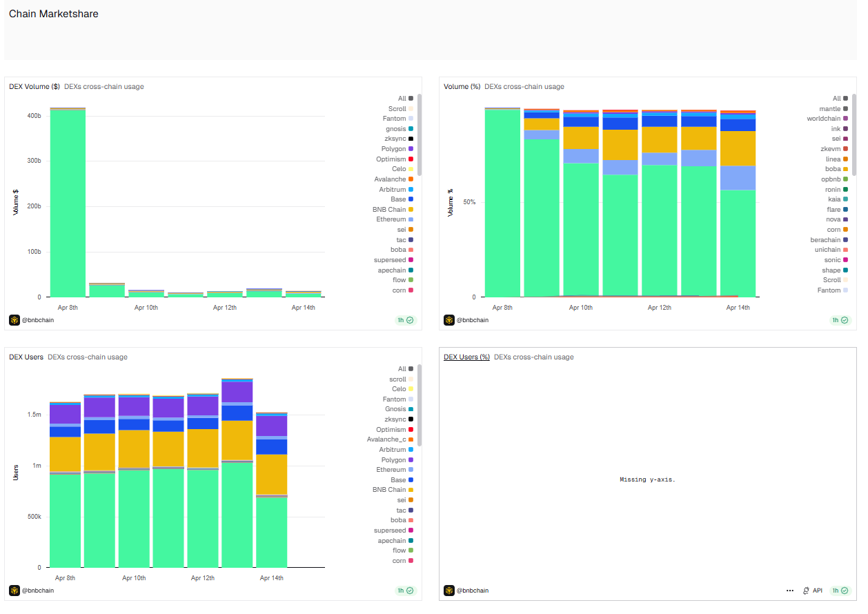Click the 1h refresh badge on DEX Volume ($)
Image resolution: width=868 pixels, height=614 pixels.
coord(405,320)
